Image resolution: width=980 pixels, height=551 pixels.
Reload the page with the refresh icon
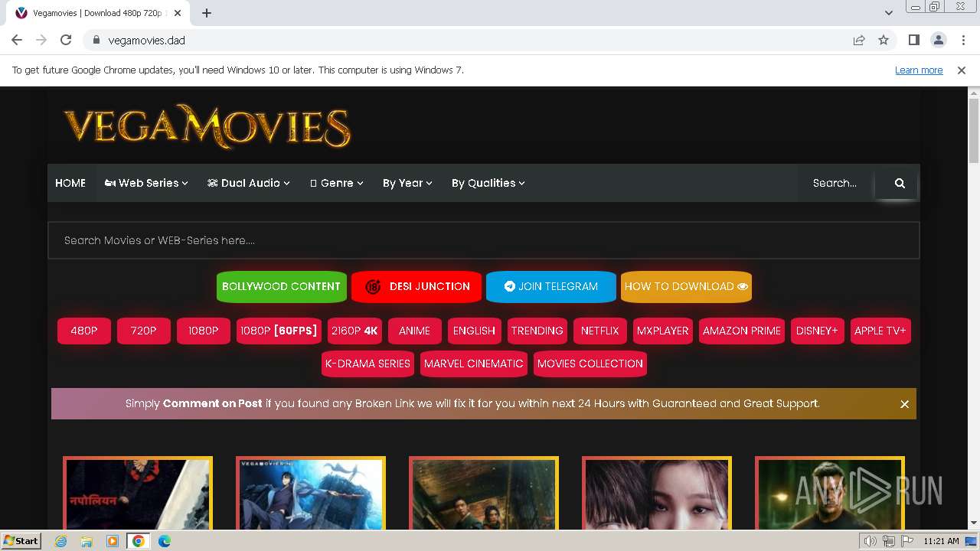pos(66,41)
